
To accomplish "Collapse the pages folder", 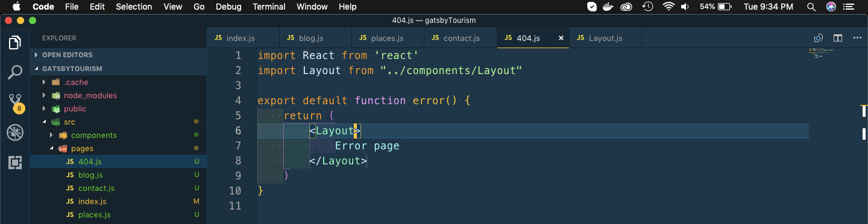I will tap(51, 149).
